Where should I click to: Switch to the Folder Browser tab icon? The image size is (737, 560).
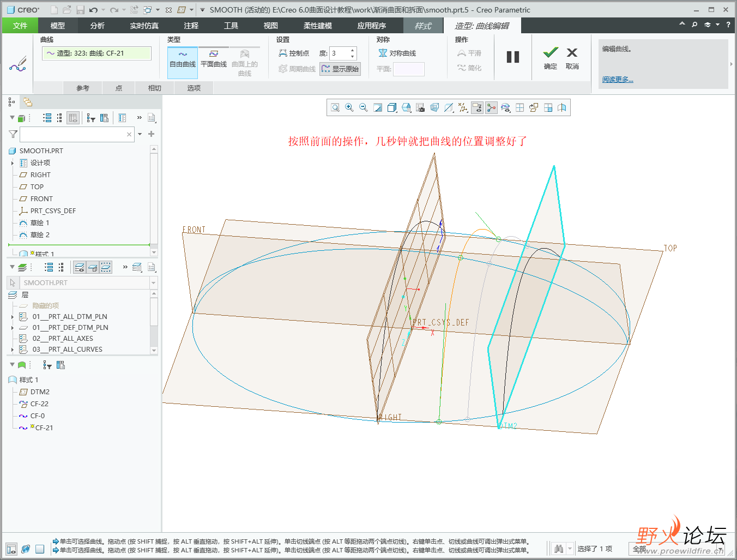pyautogui.click(x=27, y=102)
